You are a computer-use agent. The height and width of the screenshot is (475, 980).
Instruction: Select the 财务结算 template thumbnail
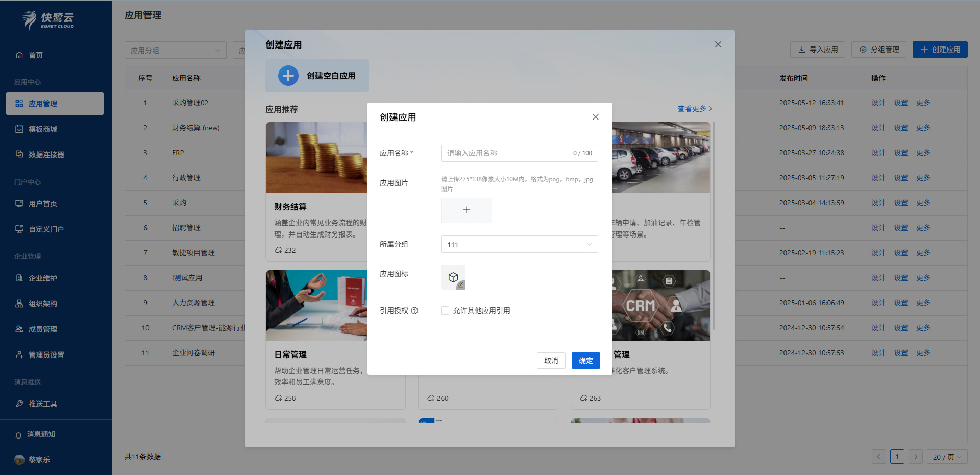[x=316, y=157]
